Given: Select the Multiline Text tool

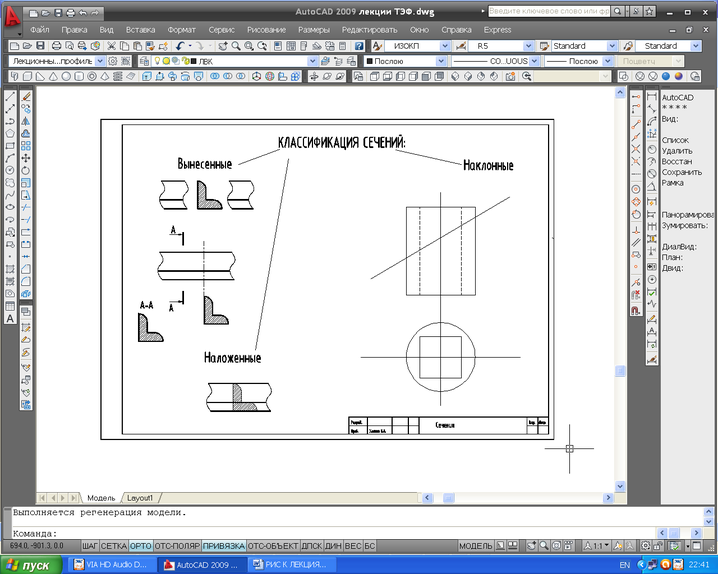Looking at the screenshot, I should click(x=10, y=318).
